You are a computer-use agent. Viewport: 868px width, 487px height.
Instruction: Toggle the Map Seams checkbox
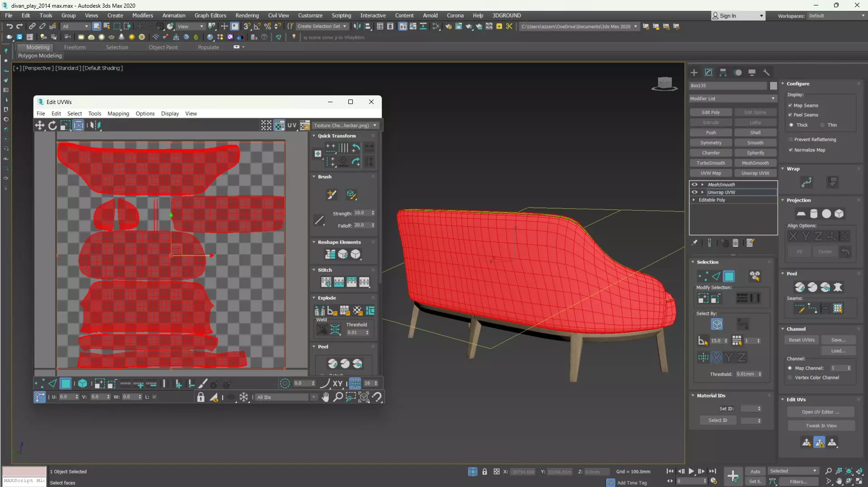(x=790, y=105)
